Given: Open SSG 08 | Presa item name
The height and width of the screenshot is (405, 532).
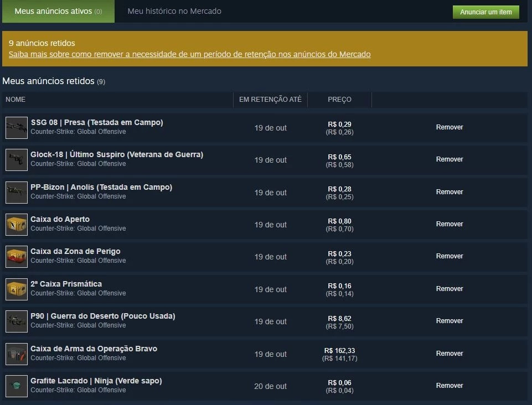Looking at the screenshot, I should (97, 122).
